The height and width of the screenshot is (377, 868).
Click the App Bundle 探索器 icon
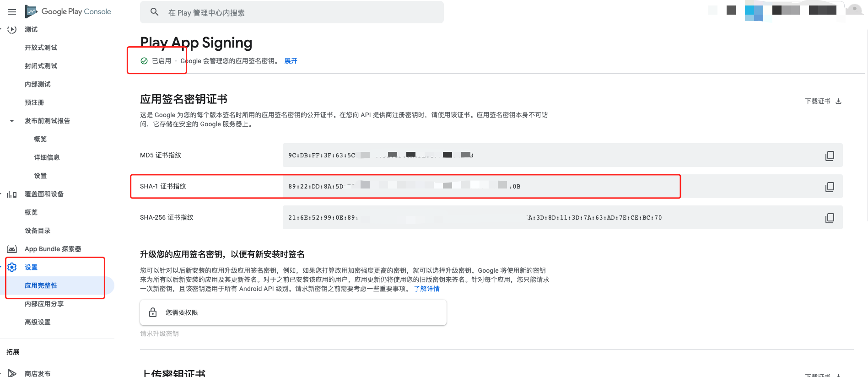click(12, 249)
